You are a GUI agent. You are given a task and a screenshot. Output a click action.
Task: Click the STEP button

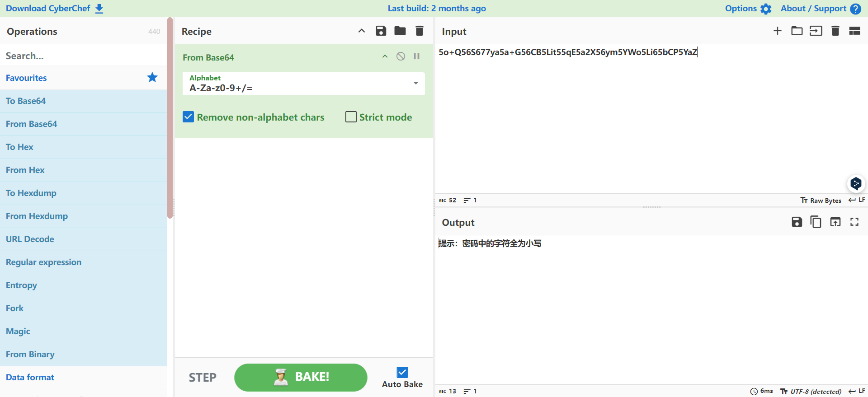(203, 377)
